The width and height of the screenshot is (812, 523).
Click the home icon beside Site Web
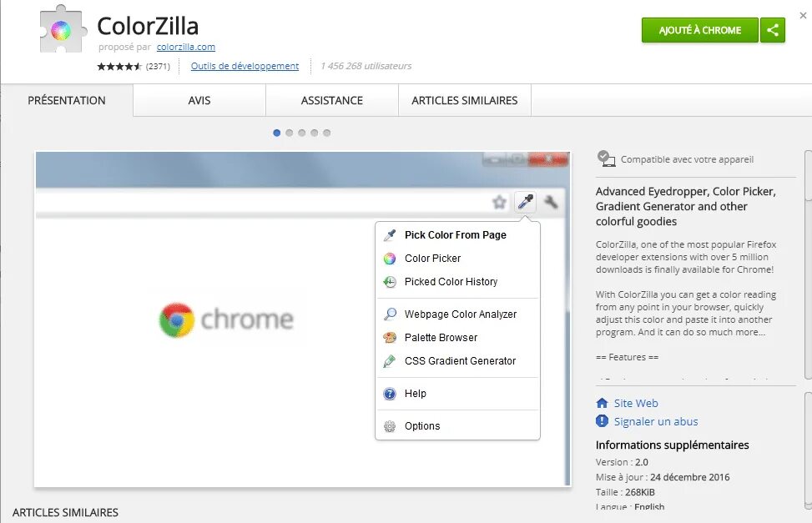[602, 403]
